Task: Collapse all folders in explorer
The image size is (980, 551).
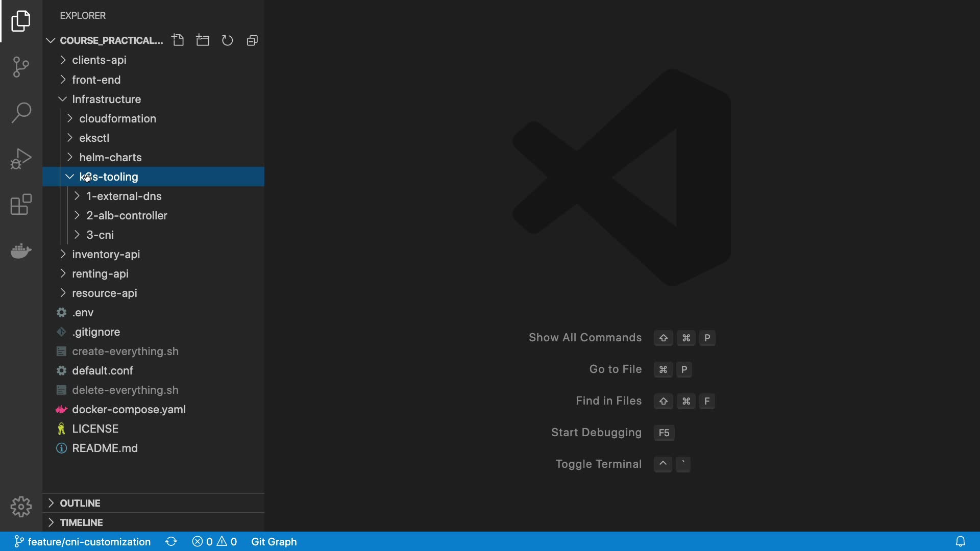Action: pyautogui.click(x=252, y=40)
